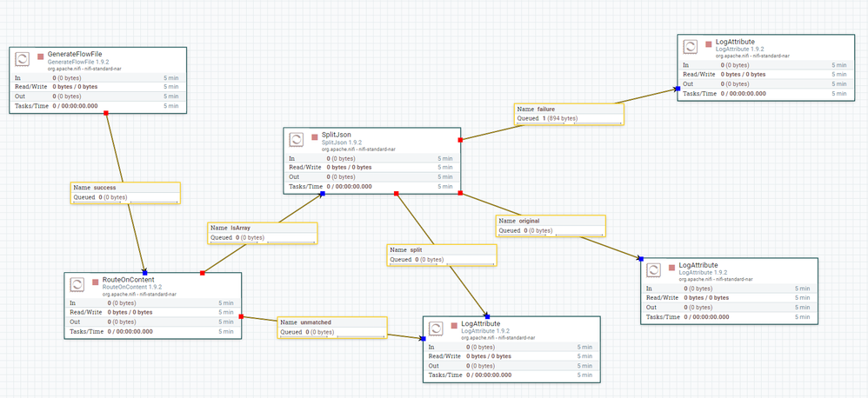The height and width of the screenshot is (398, 868).
Task: Click the GenerateFlowFile processor title
Action: coord(75,56)
